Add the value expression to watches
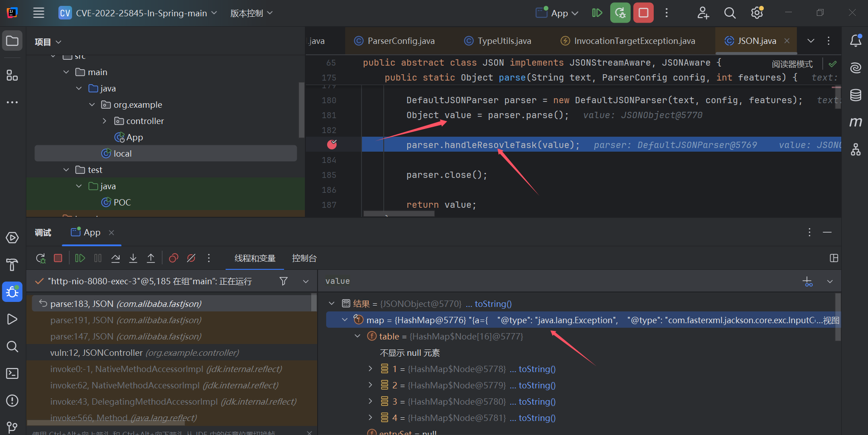This screenshot has width=868, height=435. tap(808, 282)
